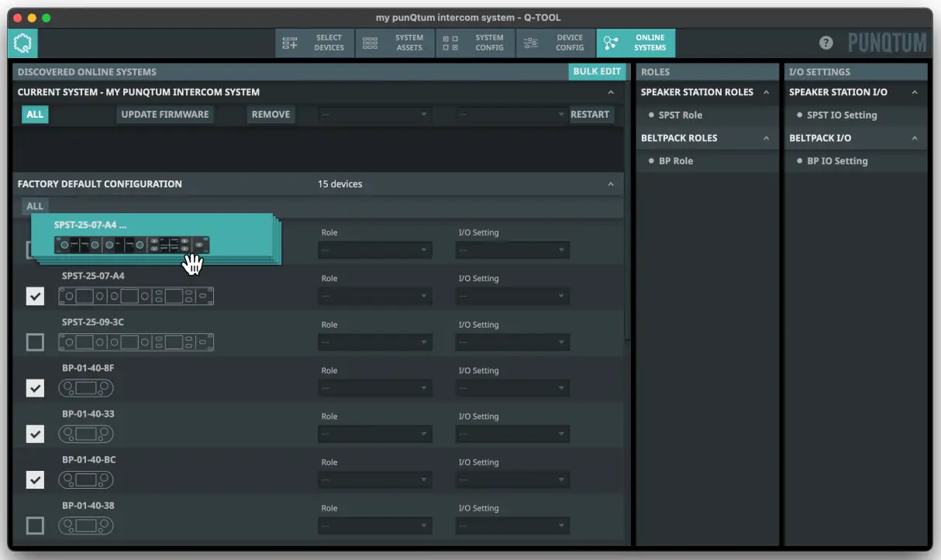
Task: Click the SPST-25-07-A4 speaker station image
Action: point(136,296)
